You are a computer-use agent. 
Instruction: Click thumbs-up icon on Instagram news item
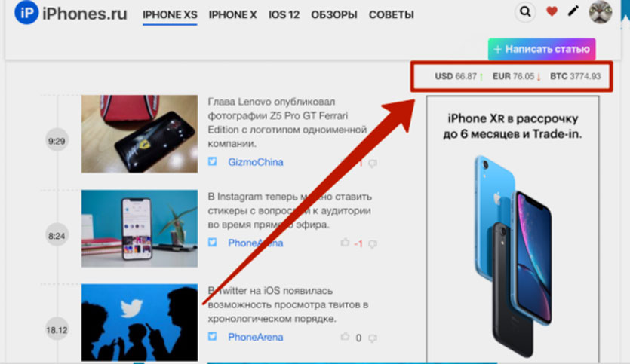point(345,243)
